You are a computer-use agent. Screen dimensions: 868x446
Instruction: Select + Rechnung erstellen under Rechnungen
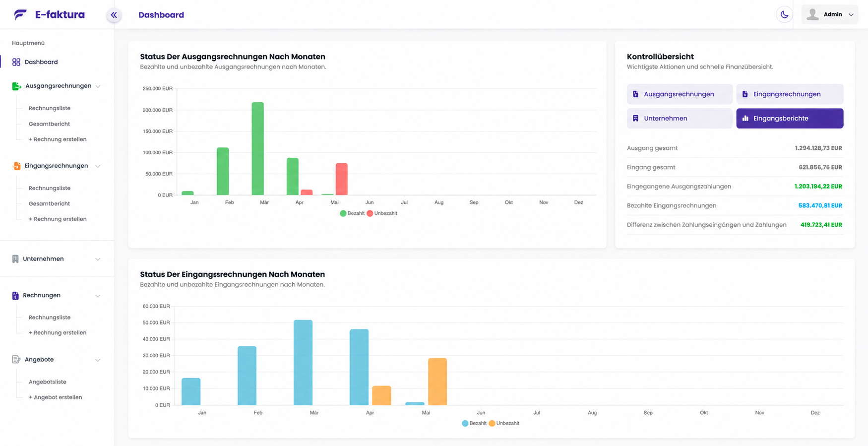[x=58, y=333]
